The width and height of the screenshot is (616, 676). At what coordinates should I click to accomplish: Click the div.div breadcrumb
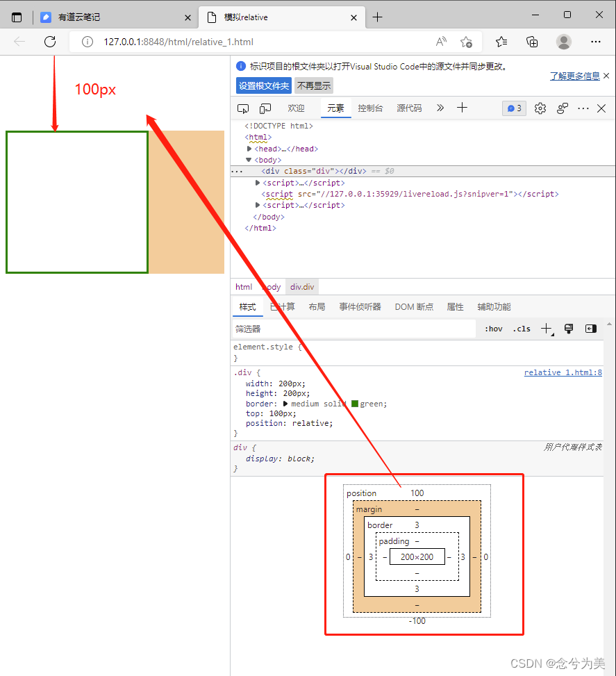pos(302,287)
